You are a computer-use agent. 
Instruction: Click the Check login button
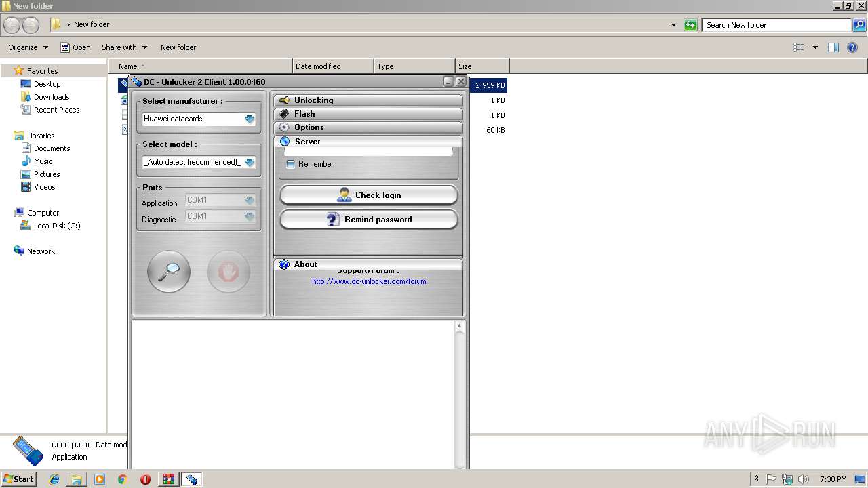tap(369, 195)
